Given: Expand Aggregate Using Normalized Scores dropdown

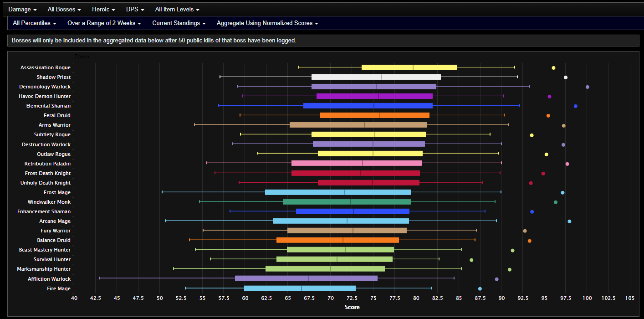Looking at the screenshot, I should (267, 23).
